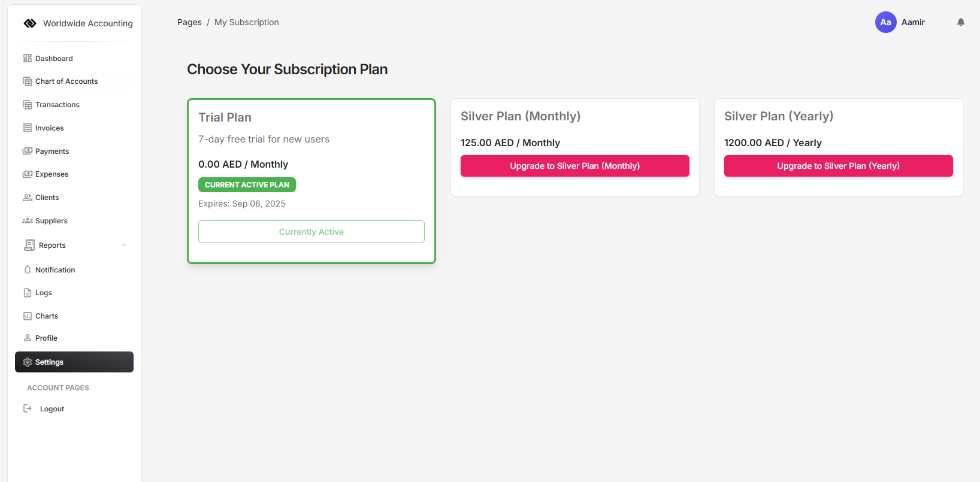Navigate to Expenses page
The image size is (980, 482).
pyautogui.click(x=52, y=174)
